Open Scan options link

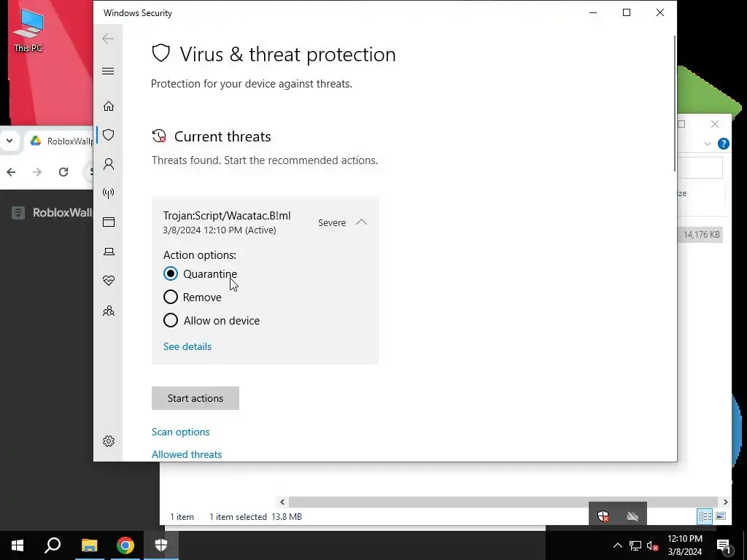181,432
